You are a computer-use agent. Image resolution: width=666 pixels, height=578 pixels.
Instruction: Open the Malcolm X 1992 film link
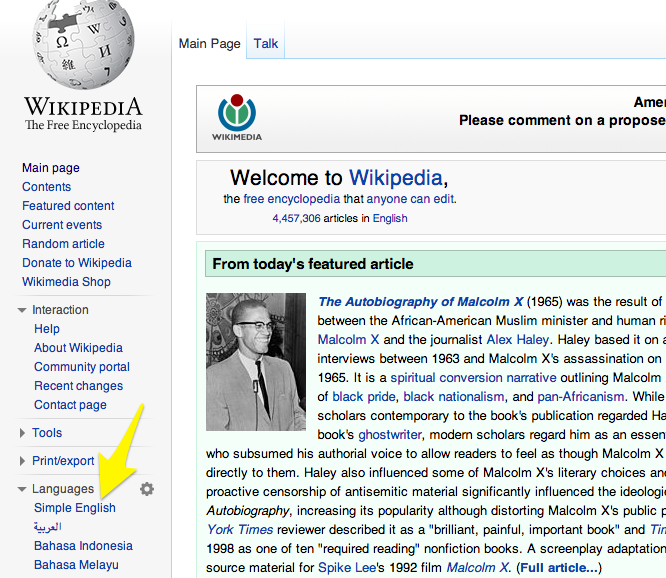(477, 568)
